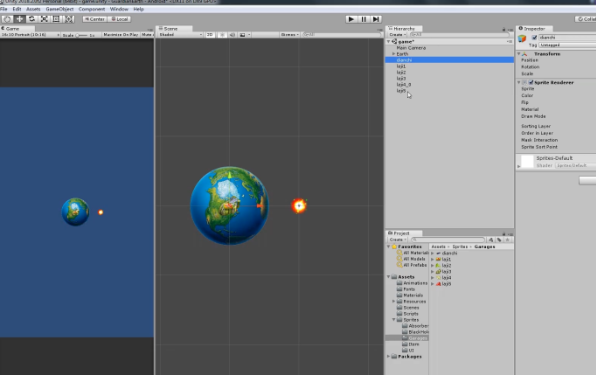Adjust the Game view Scale slider
The image size is (596, 375).
(81, 35)
